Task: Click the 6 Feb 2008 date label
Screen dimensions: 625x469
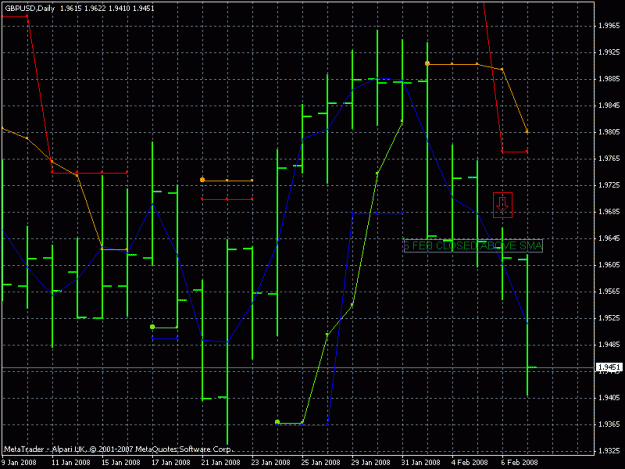Action: point(519,462)
